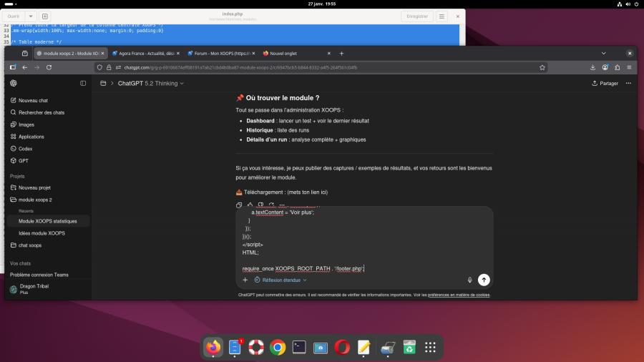Switch to Forum - Mon XOOPS tab
This screenshot has height=362, width=644.
click(221, 54)
